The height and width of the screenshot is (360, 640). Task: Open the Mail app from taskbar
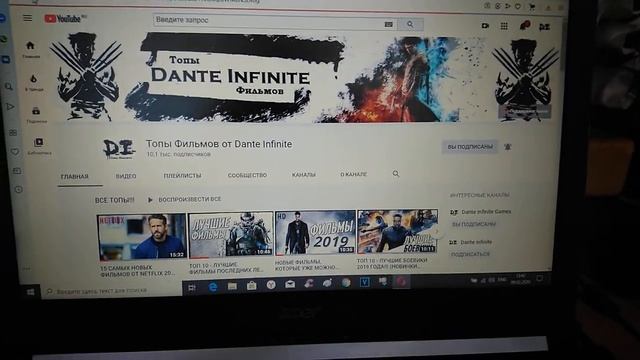[290, 284]
